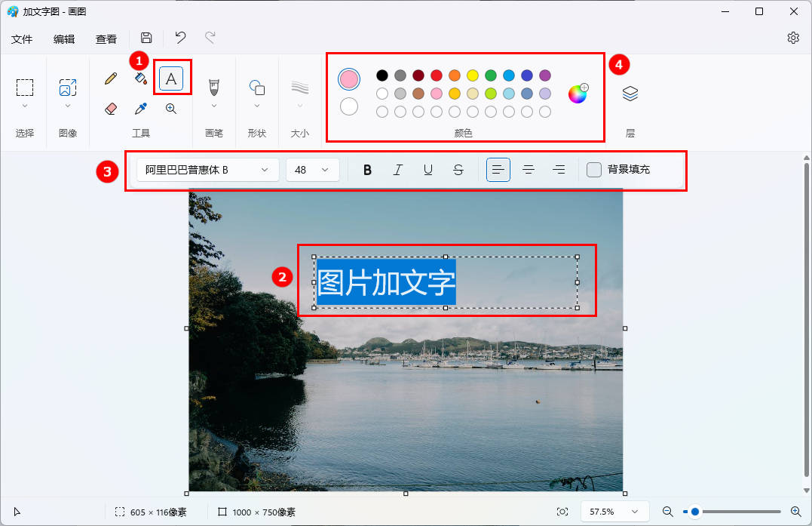The image size is (812, 526).
Task: Pick the orange color swatch
Action: pos(455,75)
